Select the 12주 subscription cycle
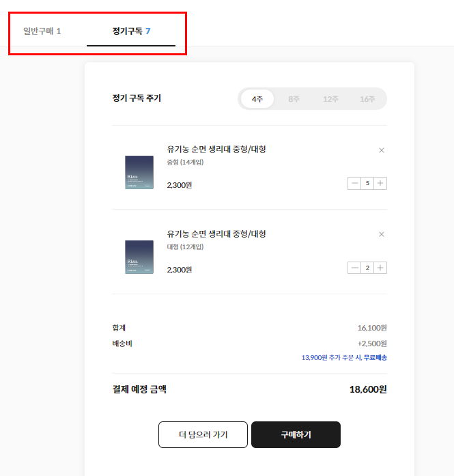The image size is (454, 476). (x=330, y=99)
